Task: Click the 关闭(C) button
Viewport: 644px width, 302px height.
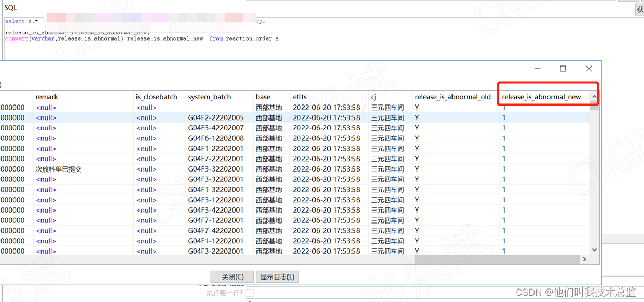Action: point(231,276)
